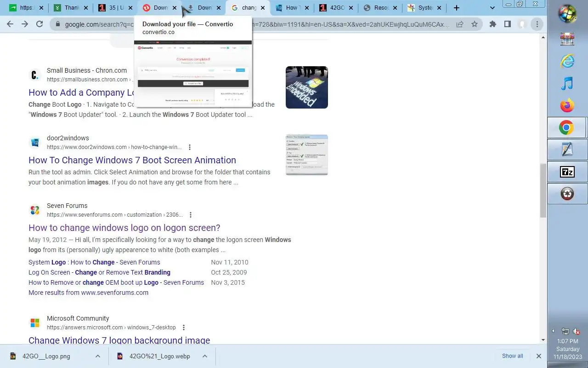Open Chrome extensions puzzle icon
Image resolution: width=588 pixels, height=368 pixels.
tap(493, 24)
